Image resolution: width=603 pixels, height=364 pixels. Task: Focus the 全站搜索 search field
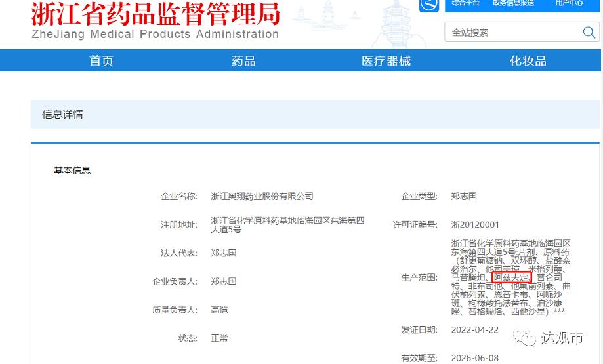click(522, 32)
